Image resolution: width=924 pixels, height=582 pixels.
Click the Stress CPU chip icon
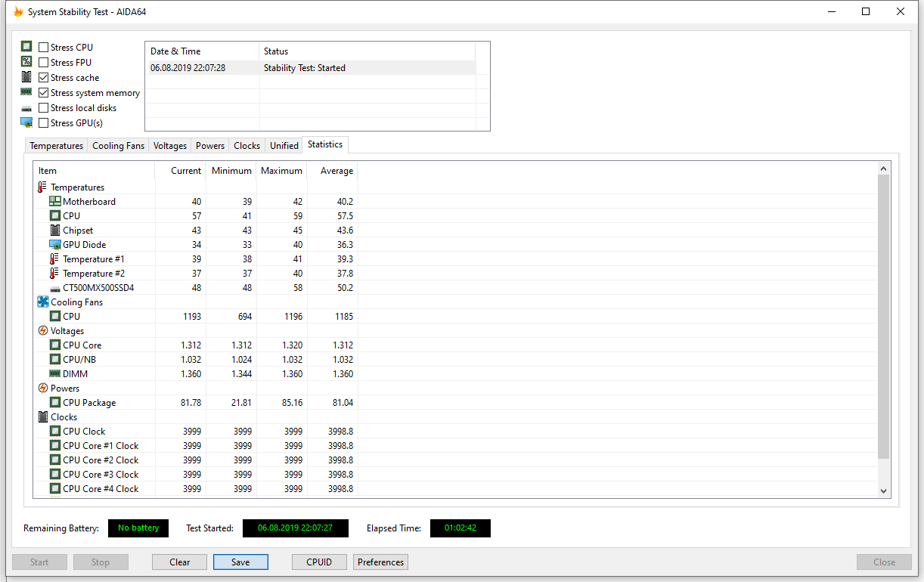pyautogui.click(x=26, y=47)
